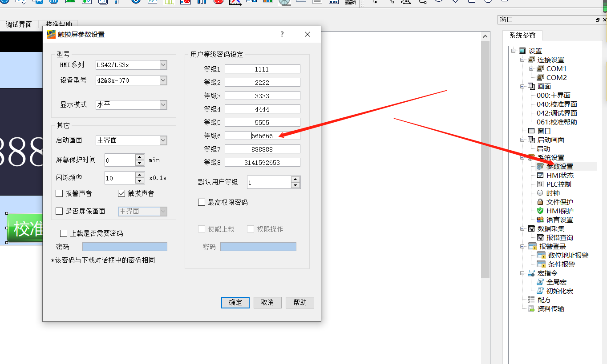Collapse the 数据采集 tree node

pyautogui.click(x=522, y=229)
